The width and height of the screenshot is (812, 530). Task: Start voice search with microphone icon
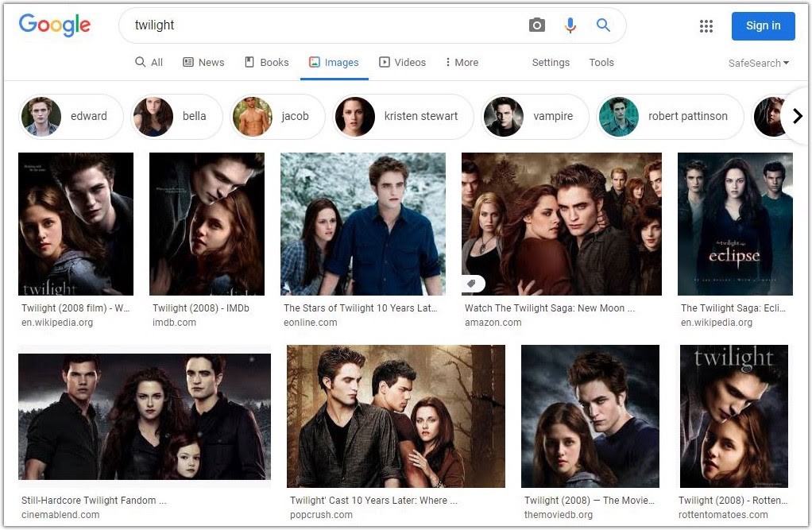(570, 25)
